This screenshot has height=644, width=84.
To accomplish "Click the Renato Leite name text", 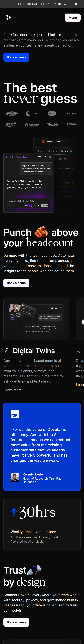I will (x=33, y=474).
